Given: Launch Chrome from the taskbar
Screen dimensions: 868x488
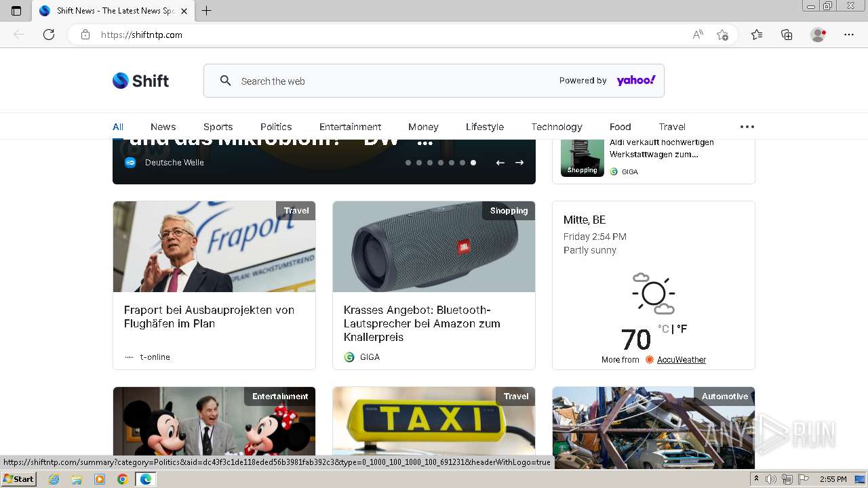Looking at the screenshot, I should [122, 479].
